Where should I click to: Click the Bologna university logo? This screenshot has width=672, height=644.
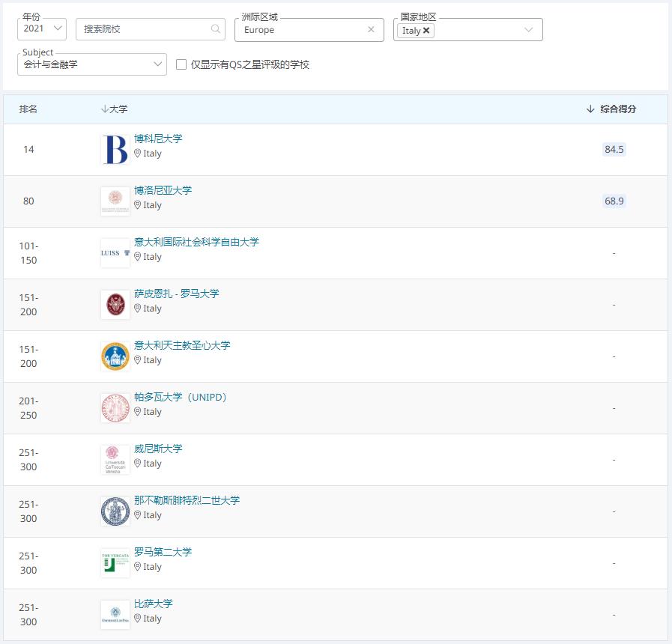[115, 201]
